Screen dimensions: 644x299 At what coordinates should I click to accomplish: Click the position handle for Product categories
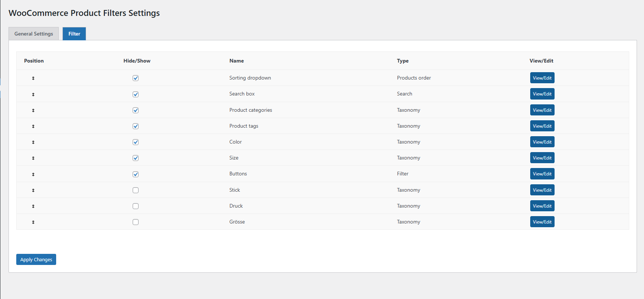[x=33, y=110]
